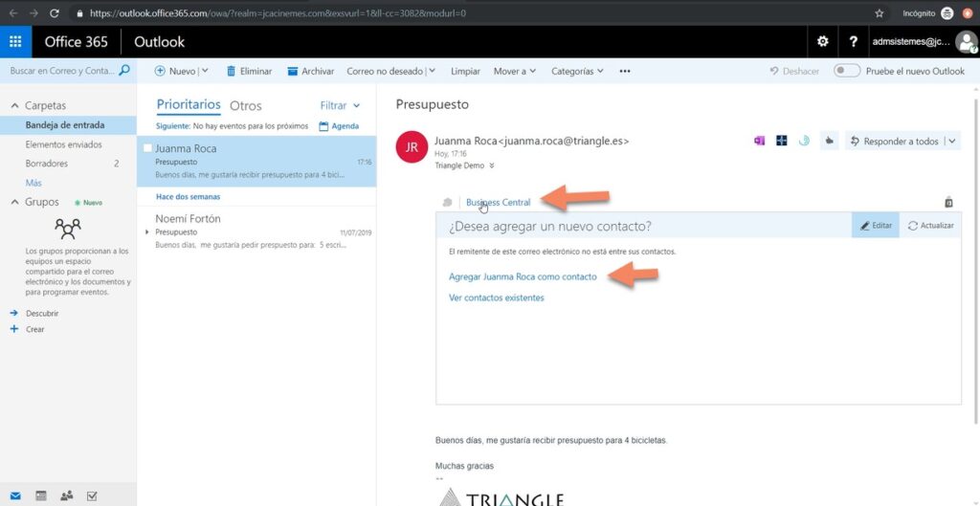Click the search magnifier icon

[x=123, y=71]
